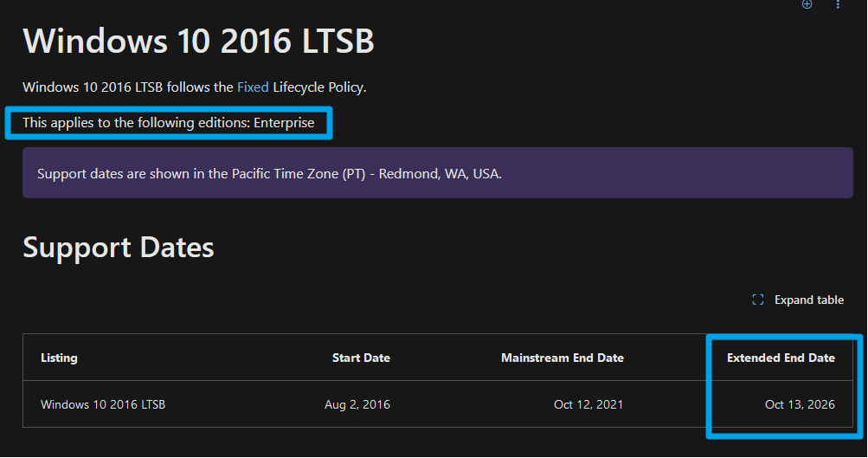Click the Expand table button label

click(809, 300)
